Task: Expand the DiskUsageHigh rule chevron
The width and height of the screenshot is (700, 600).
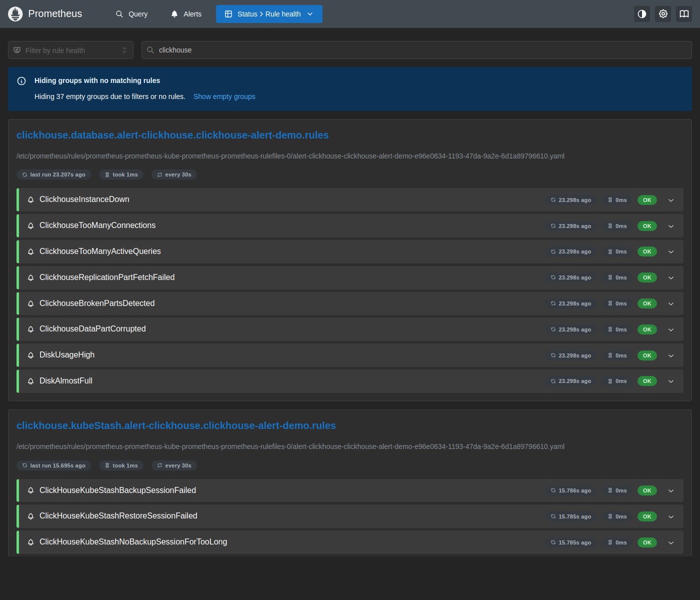Action: click(671, 355)
